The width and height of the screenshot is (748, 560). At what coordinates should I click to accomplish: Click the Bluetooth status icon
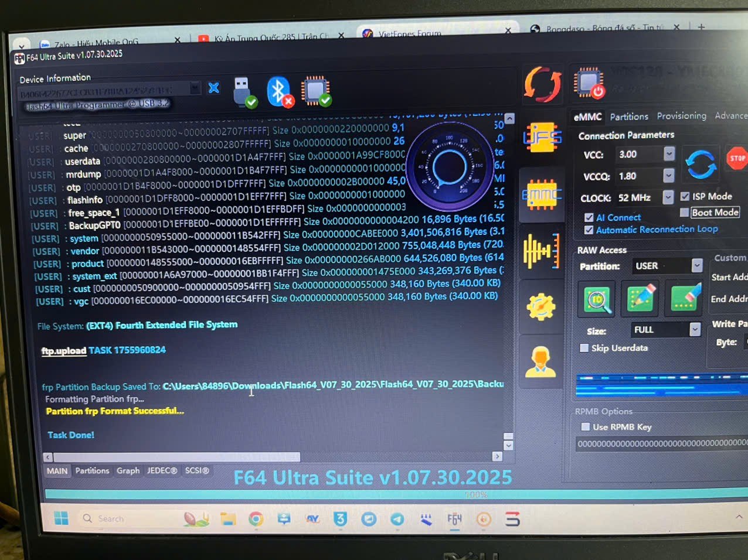280,91
